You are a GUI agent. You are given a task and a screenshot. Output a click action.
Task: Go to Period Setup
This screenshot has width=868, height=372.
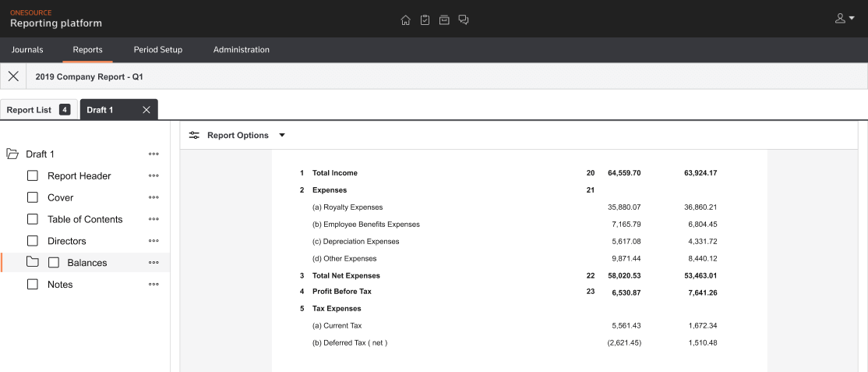[x=158, y=50]
